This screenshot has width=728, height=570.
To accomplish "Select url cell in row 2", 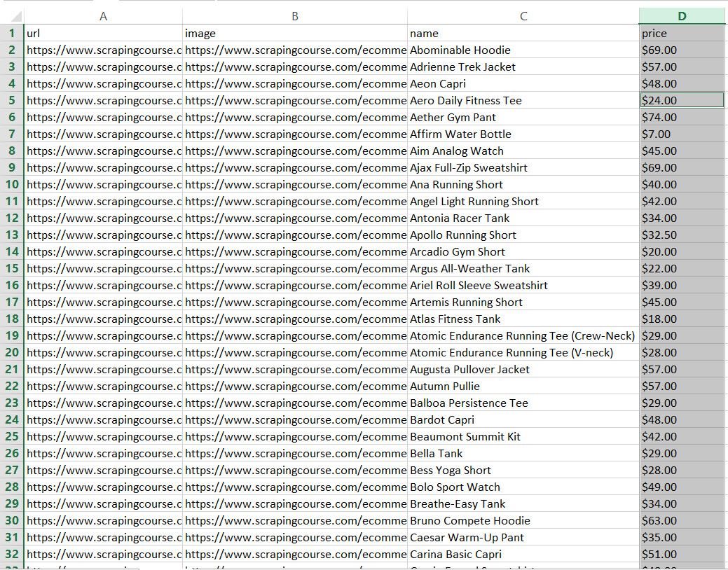I will coord(103,50).
